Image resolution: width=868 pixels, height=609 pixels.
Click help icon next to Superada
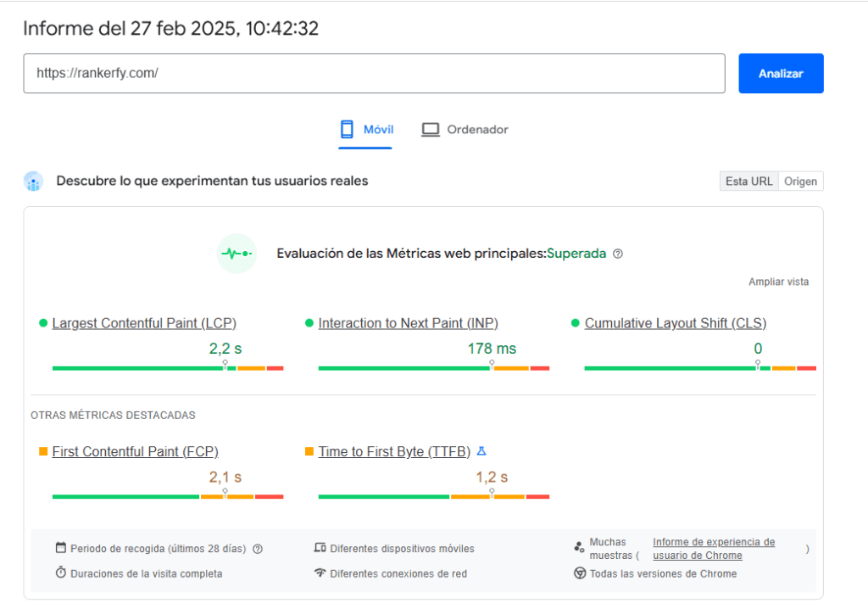click(618, 254)
